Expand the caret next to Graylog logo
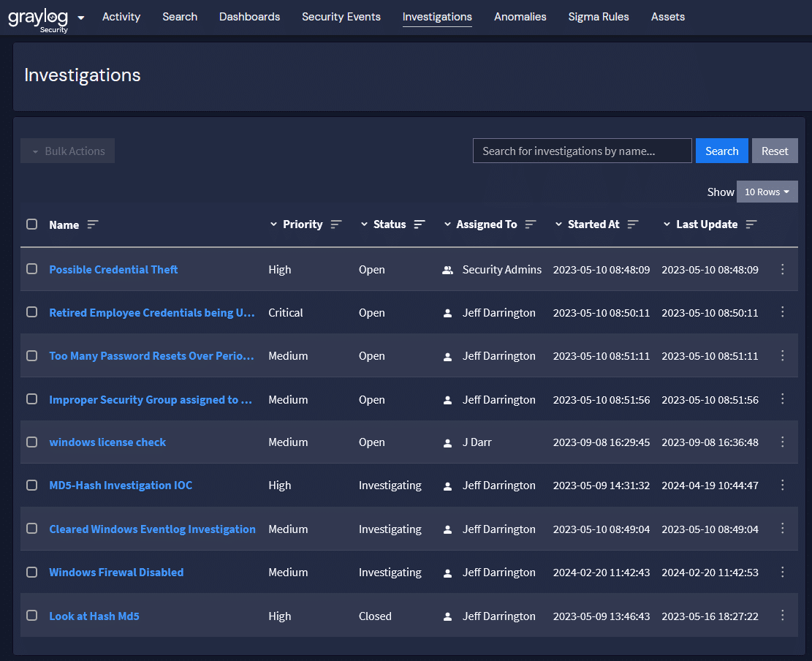The image size is (812, 661). (x=81, y=18)
